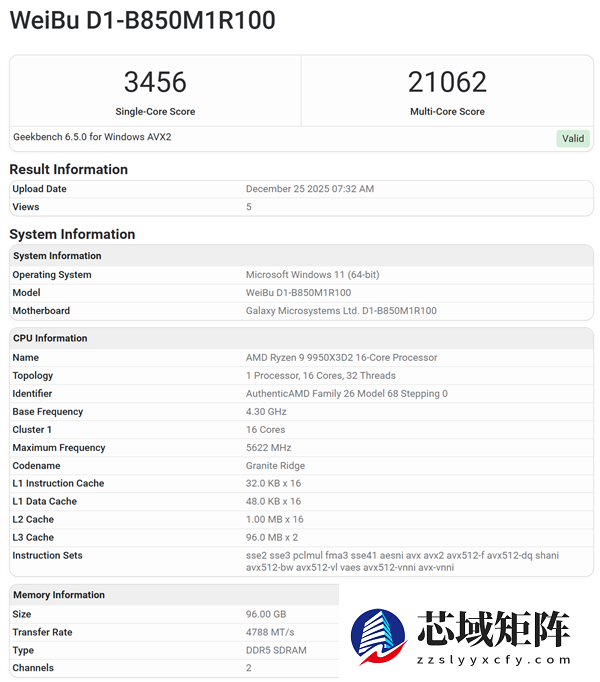Image resolution: width=600 pixels, height=682 pixels.
Task: Click Galaxy Microsystems Ltd. motherboard value
Action: (x=341, y=311)
